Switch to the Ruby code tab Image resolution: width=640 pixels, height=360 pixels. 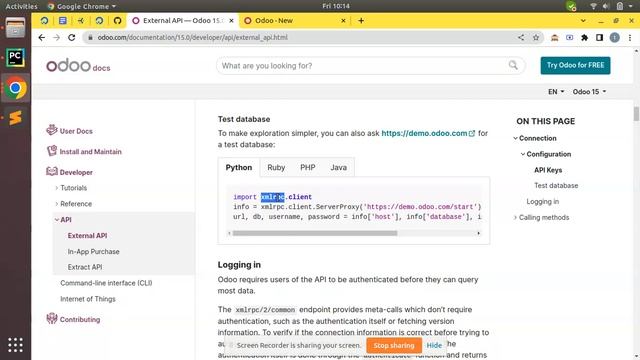[x=276, y=167]
